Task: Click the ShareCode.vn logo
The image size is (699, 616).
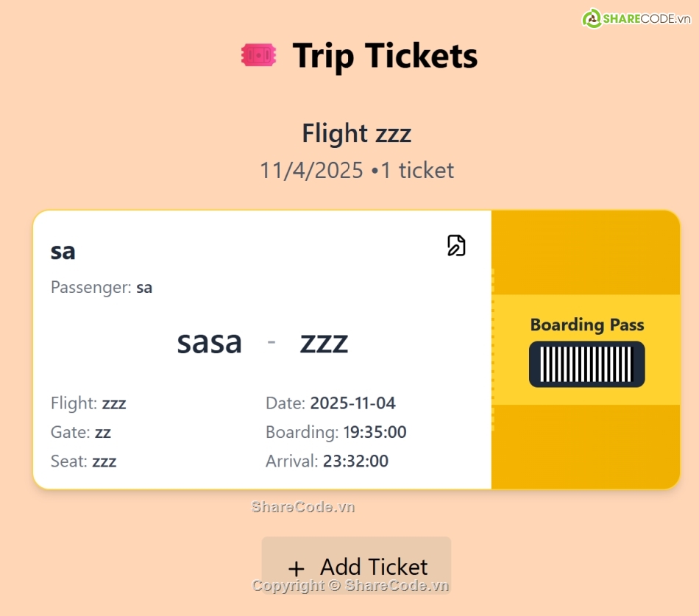Action: point(637,18)
